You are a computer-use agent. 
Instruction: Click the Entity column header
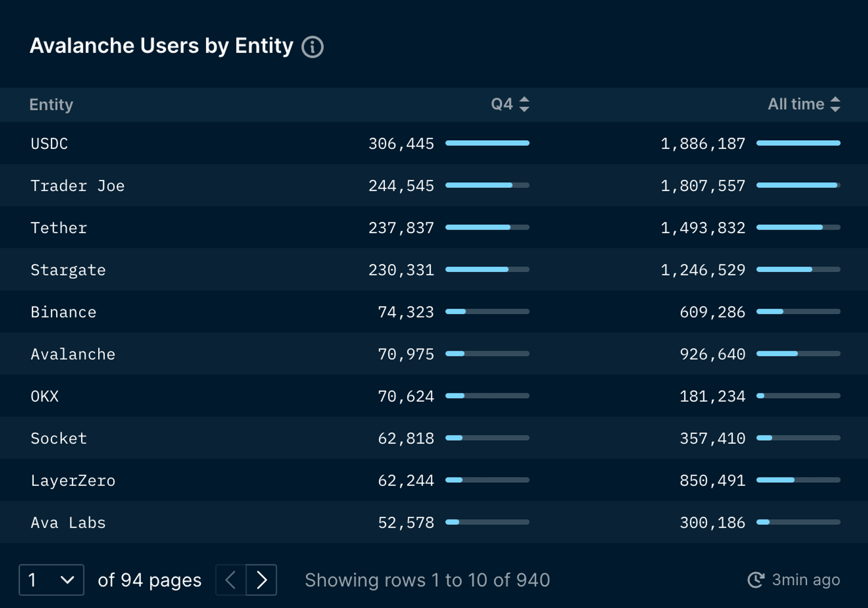point(51,105)
